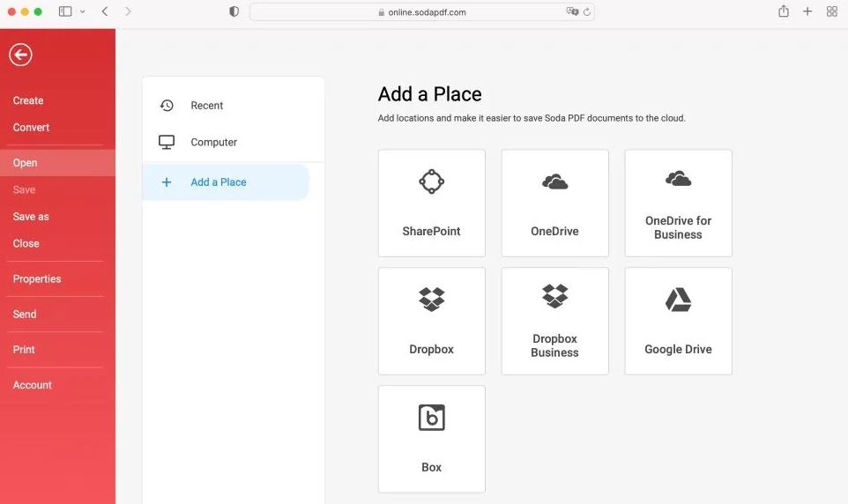The width and height of the screenshot is (848, 504).
Task: Click the grayed Save menu item
Action: [24, 189]
